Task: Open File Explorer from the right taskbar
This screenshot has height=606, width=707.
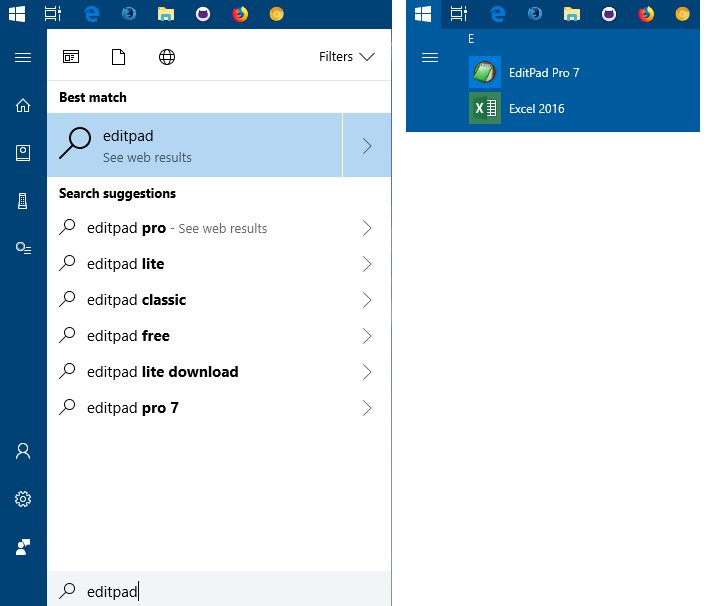Action: click(572, 14)
